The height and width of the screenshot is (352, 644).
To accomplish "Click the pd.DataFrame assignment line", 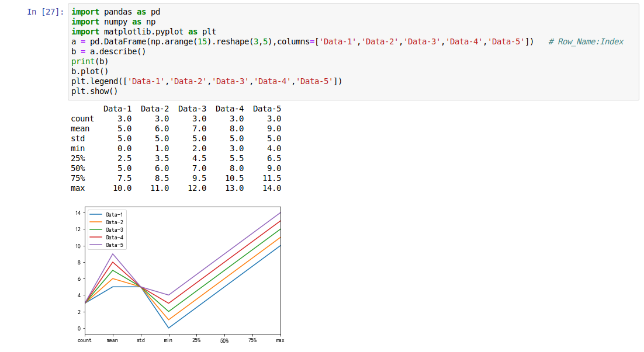I will coord(303,41).
